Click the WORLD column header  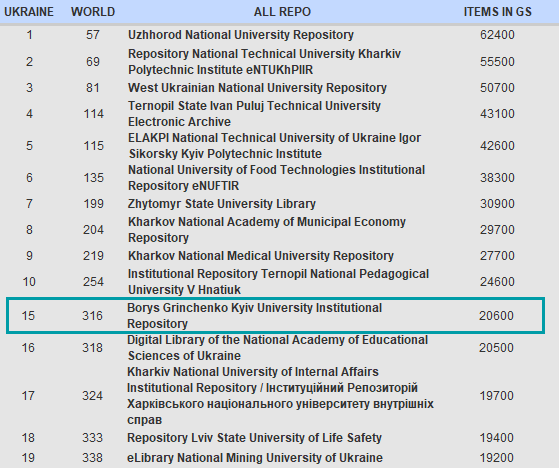pos(93,12)
